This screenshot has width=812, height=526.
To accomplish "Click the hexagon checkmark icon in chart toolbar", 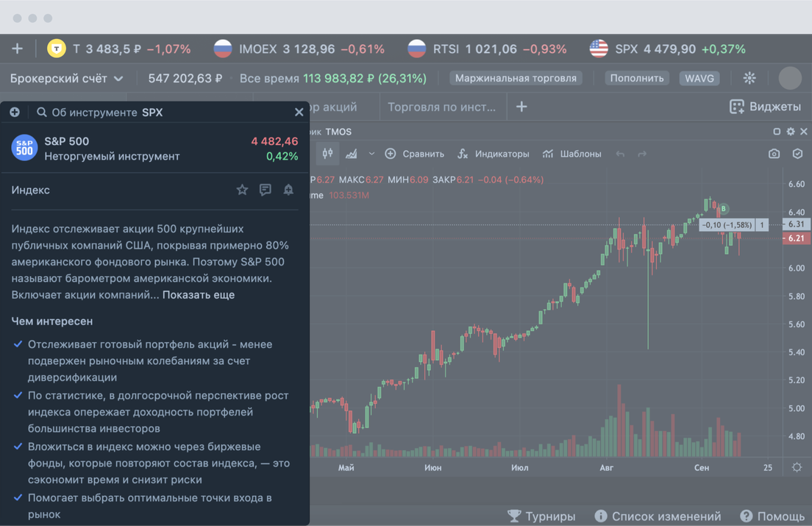I will pos(797,154).
